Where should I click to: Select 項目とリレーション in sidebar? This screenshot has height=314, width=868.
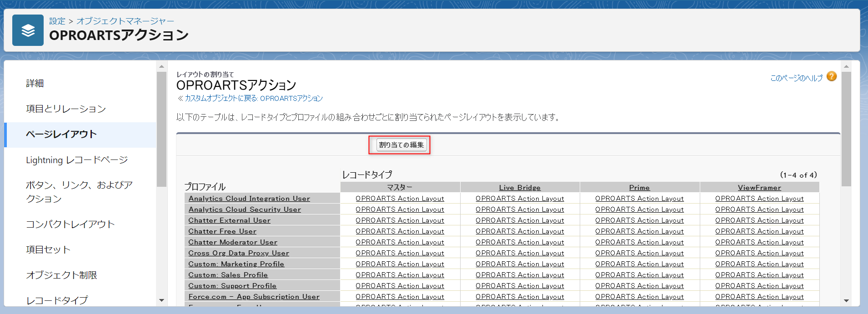point(66,109)
